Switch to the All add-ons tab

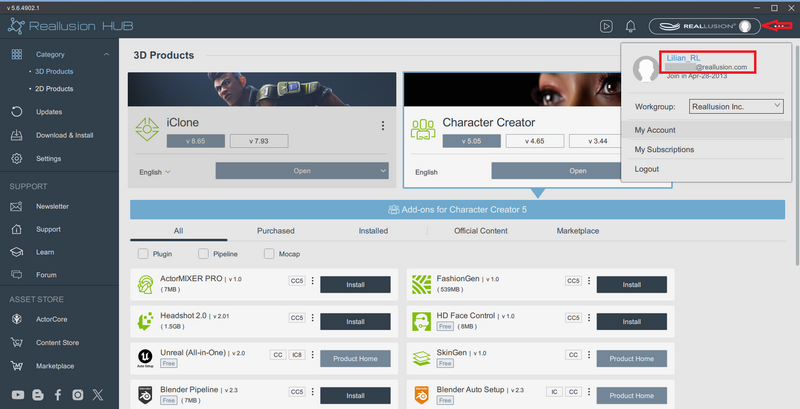point(178,231)
